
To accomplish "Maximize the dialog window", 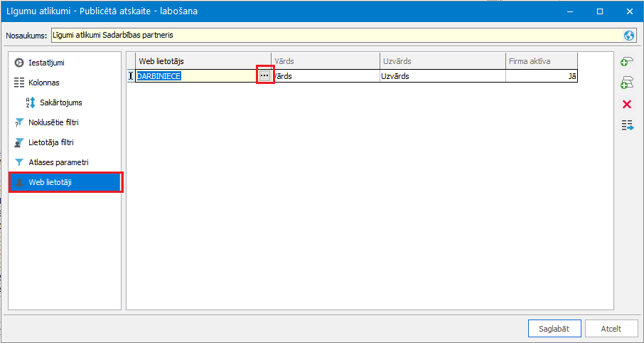I will (600, 11).
